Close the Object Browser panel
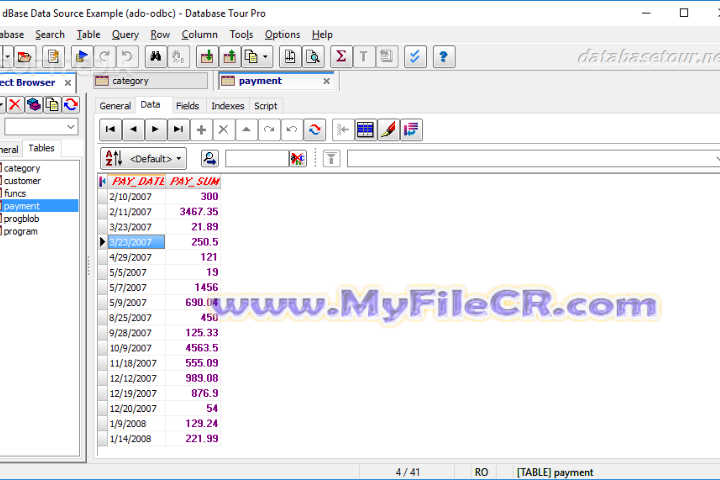The image size is (720, 480). coord(68,83)
